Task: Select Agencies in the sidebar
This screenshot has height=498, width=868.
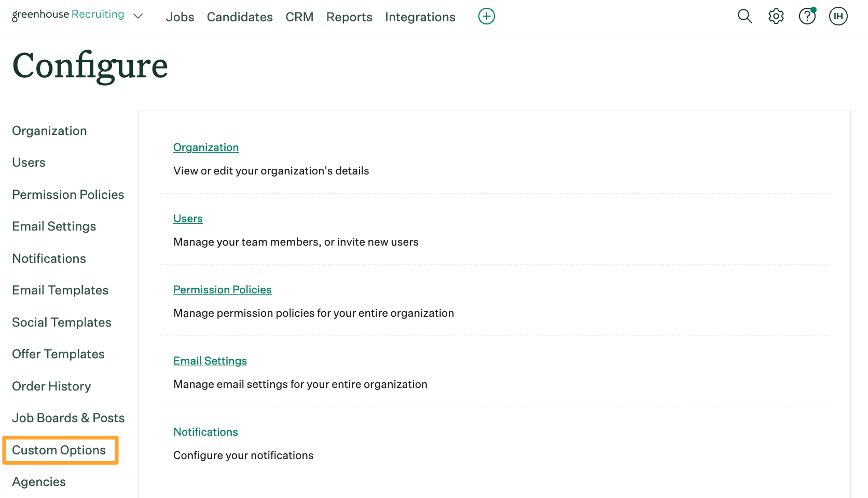Action: click(39, 482)
